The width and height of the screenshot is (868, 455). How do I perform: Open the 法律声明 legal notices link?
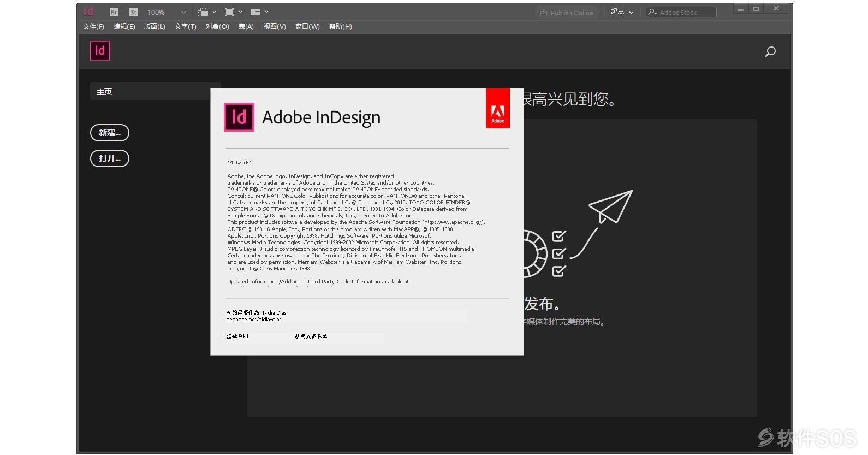(x=237, y=336)
